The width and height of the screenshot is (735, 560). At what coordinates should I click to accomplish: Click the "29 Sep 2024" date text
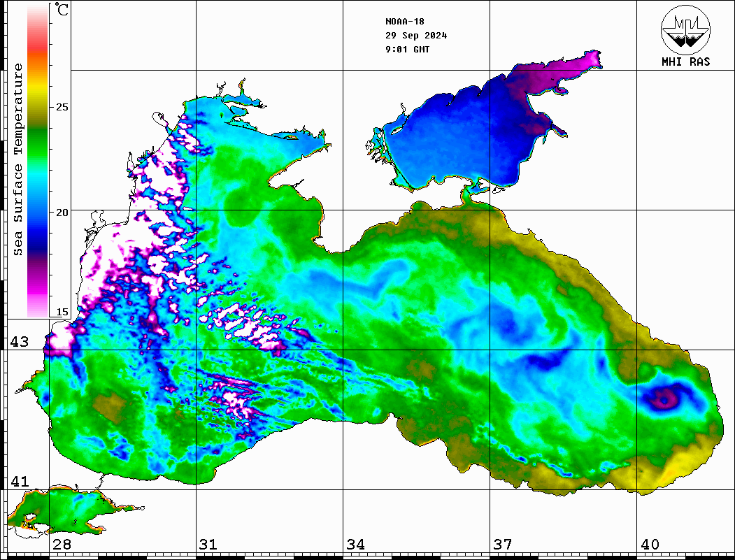[416, 36]
